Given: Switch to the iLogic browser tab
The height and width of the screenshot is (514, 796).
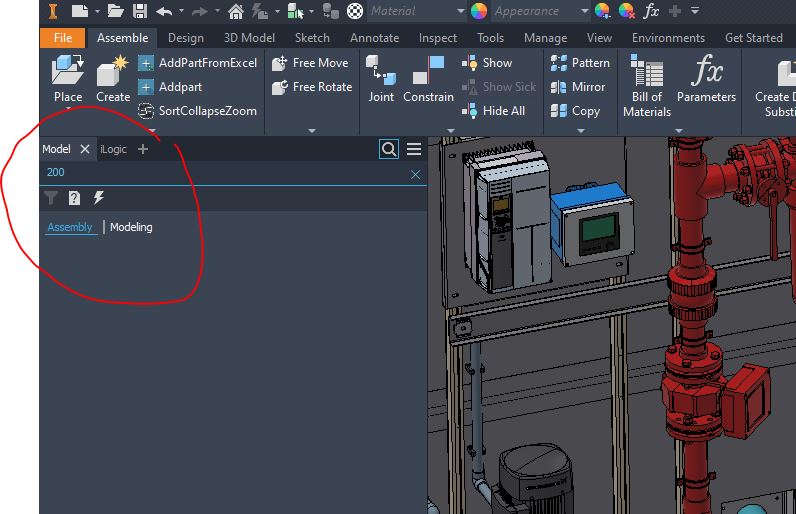Looking at the screenshot, I should coord(113,149).
